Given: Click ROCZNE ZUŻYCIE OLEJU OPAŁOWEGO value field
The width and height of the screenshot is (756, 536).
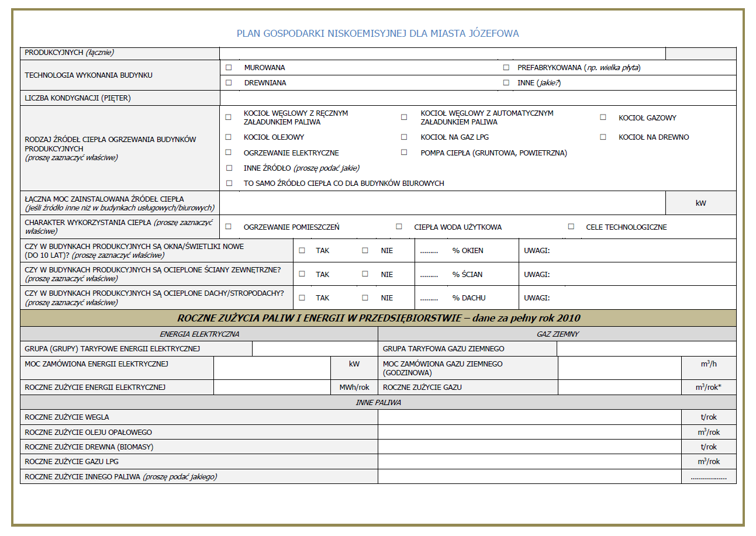Looking at the screenshot, I should click(x=530, y=432).
